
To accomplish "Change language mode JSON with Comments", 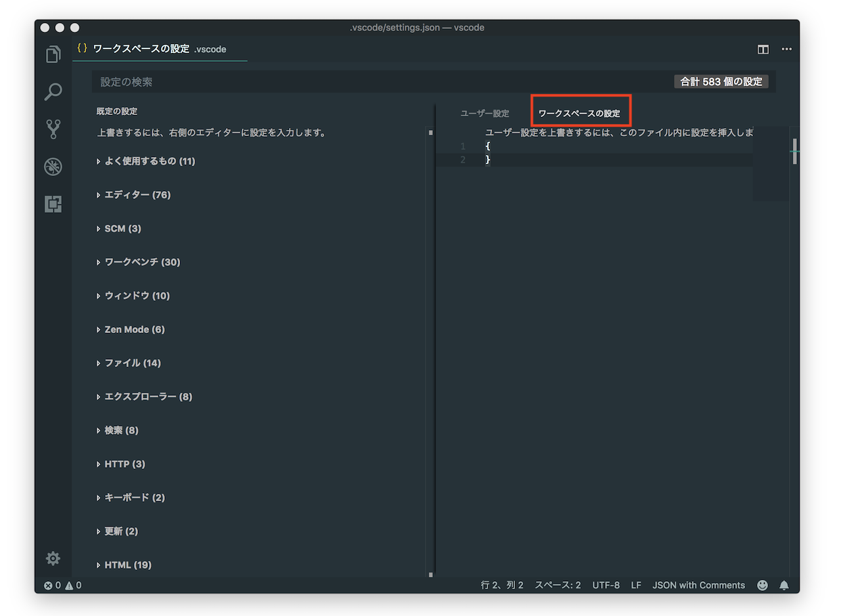I will click(x=698, y=585).
